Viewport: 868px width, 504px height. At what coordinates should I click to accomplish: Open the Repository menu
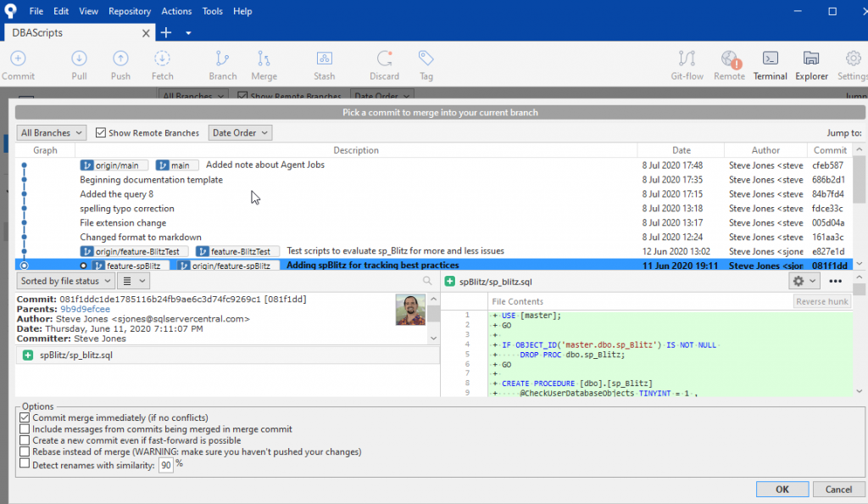pos(129,11)
